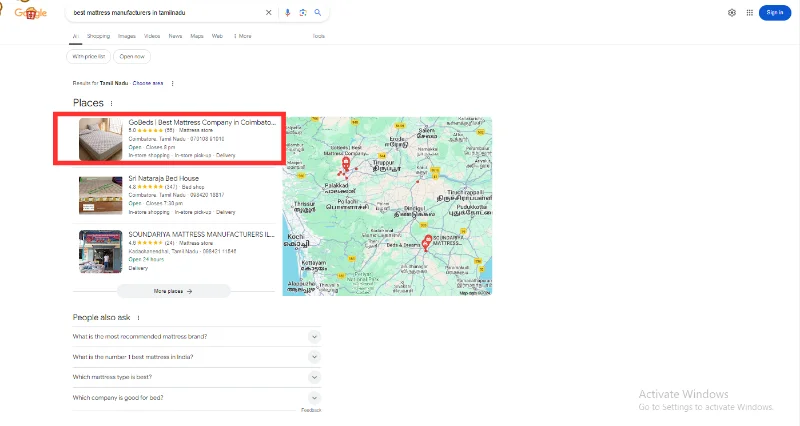Expand 'Which company is good for bed?'
Viewport: 800px width, 426px height.
(196, 398)
